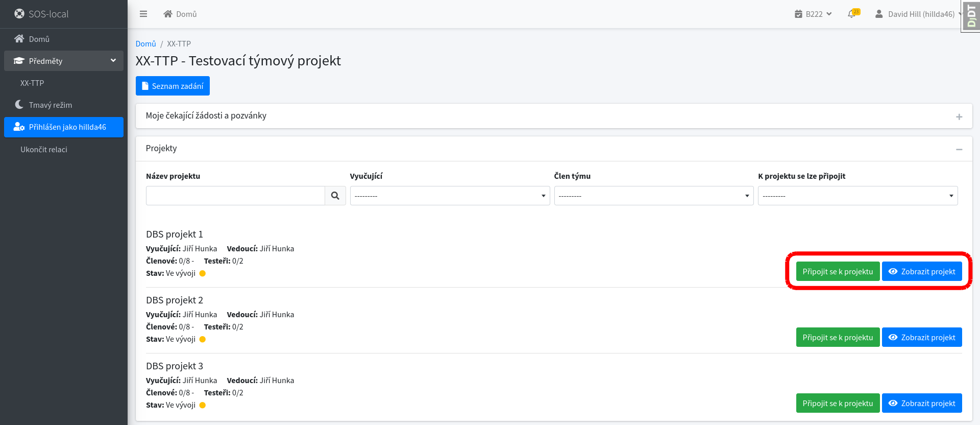Collapse the Projekty panel with minus
Viewport: 980px width, 425px height.
tap(959, 149)
